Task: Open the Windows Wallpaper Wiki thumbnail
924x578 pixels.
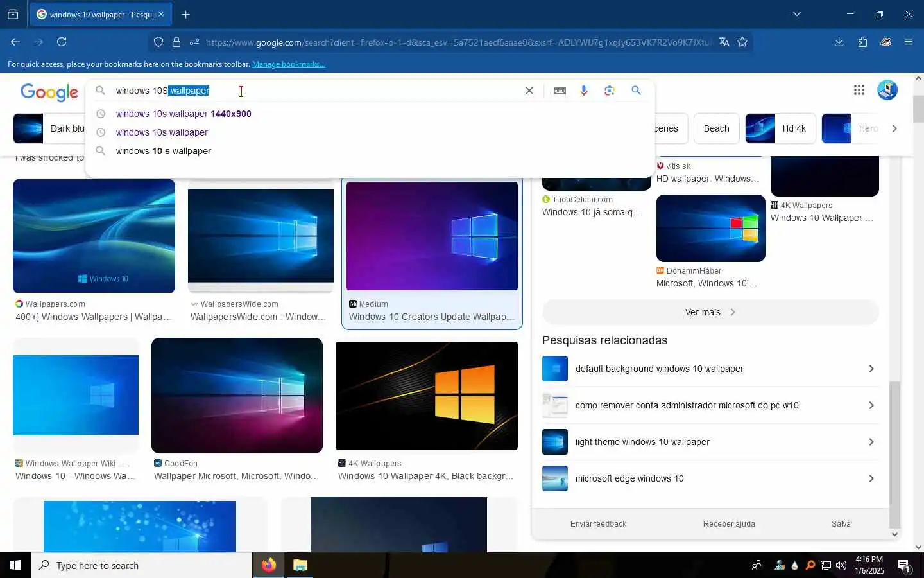Action: coord(76,395)
